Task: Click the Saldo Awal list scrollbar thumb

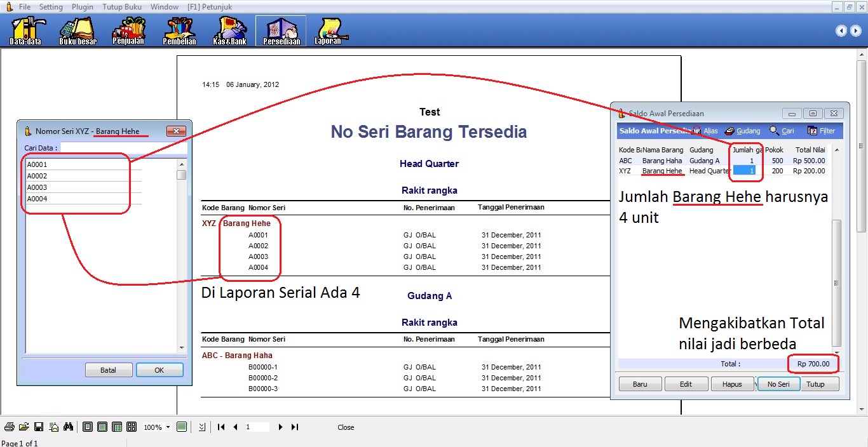Action: point(837,283)
